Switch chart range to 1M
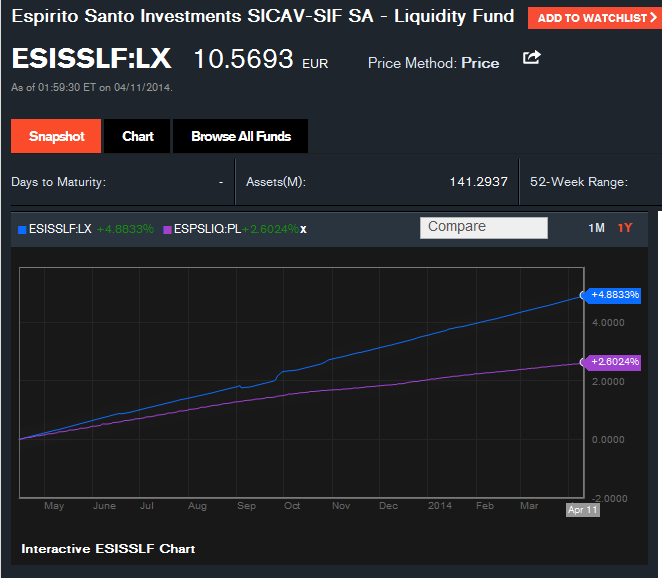 click(x=596, y=228)
